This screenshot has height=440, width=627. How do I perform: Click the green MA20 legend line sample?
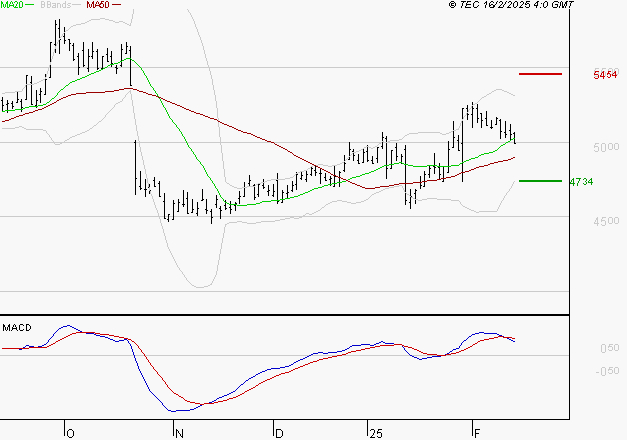tap(32, 5)
